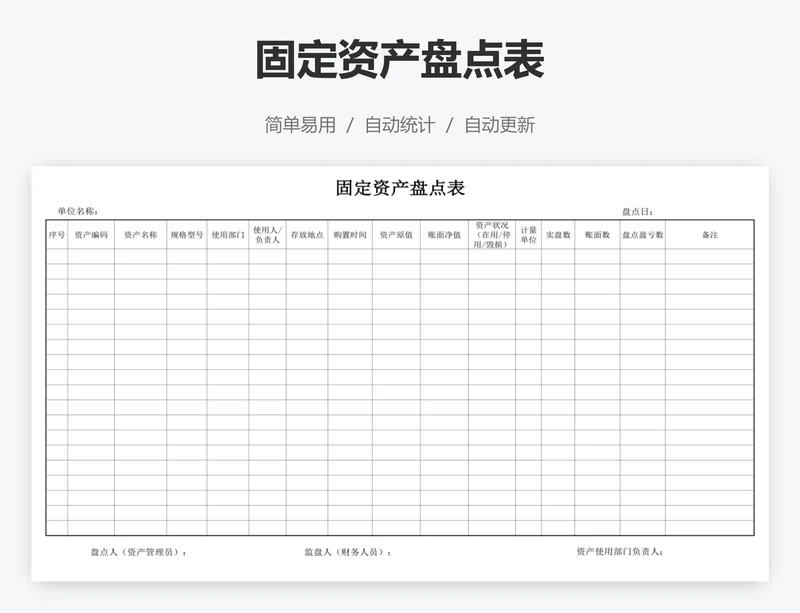Select the 资产原值 column header
The width and height of the screenshot is (800, 613).
click(x=396, y=235)
